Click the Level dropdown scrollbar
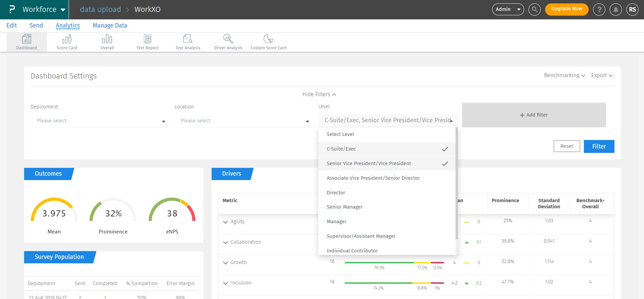The height and width of the screenshot is (299, 644). (x=457, y=183)
